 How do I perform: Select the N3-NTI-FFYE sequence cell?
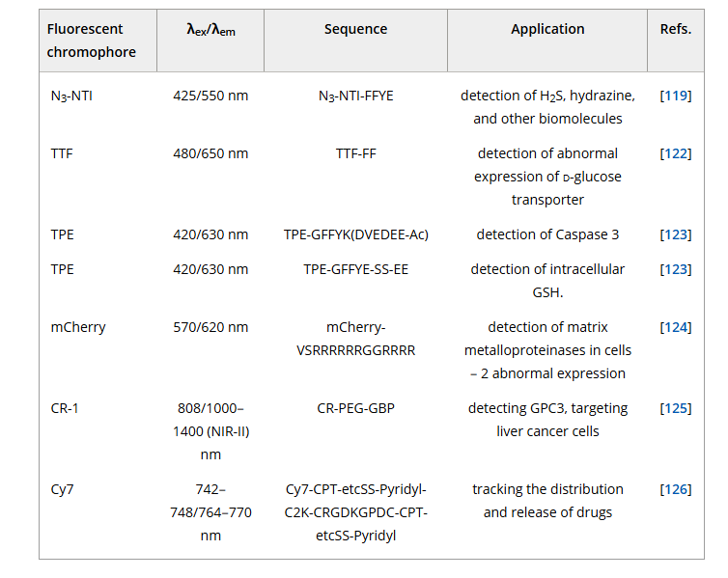click(x=355, y=96)
